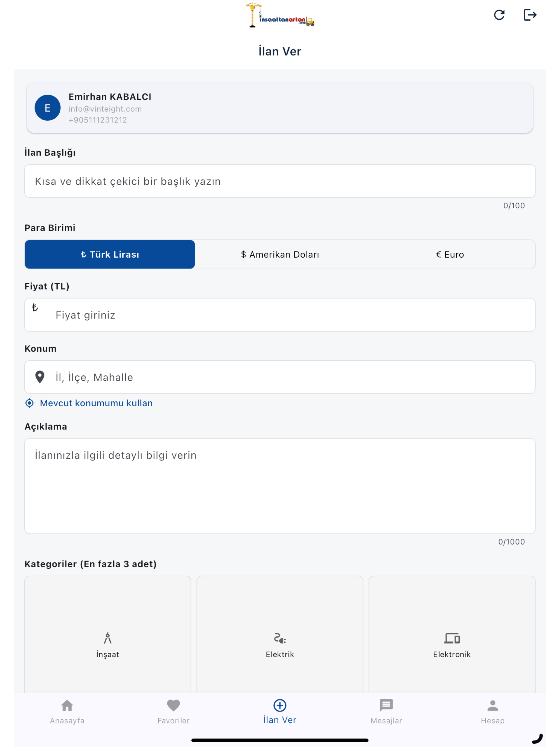The height and width of the screenshot is (747, 560).
Task: Open Emirhan KABALCI profile card
Action: pos(280,108)
